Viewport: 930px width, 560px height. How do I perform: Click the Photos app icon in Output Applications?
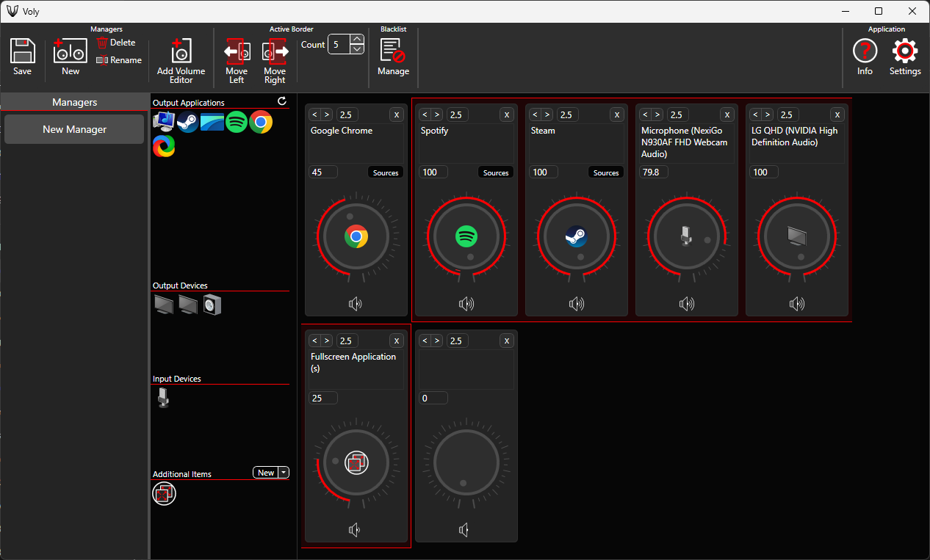click(x=212, y=122)
